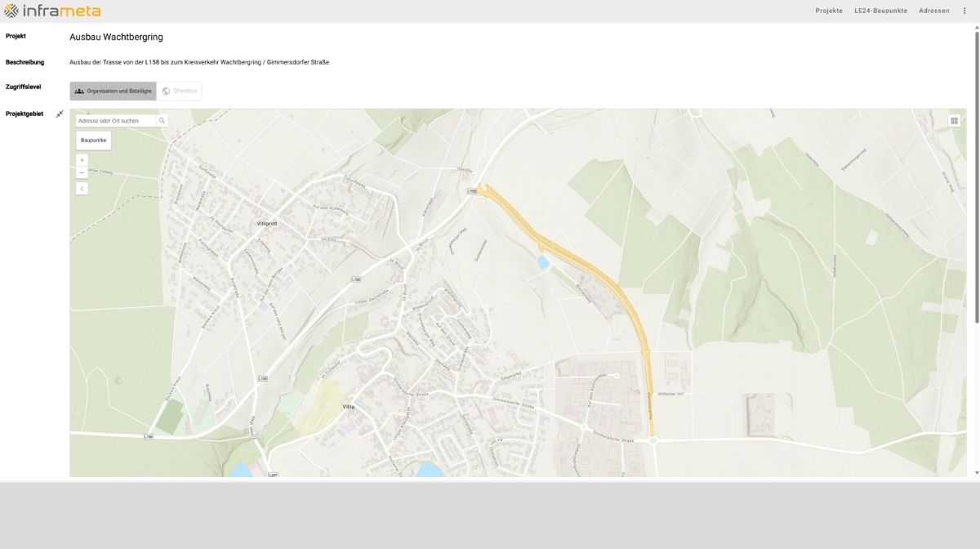980x549 pixels.
Task: Open the three-dot overflow menu
Action: click(x=964, y=11)
